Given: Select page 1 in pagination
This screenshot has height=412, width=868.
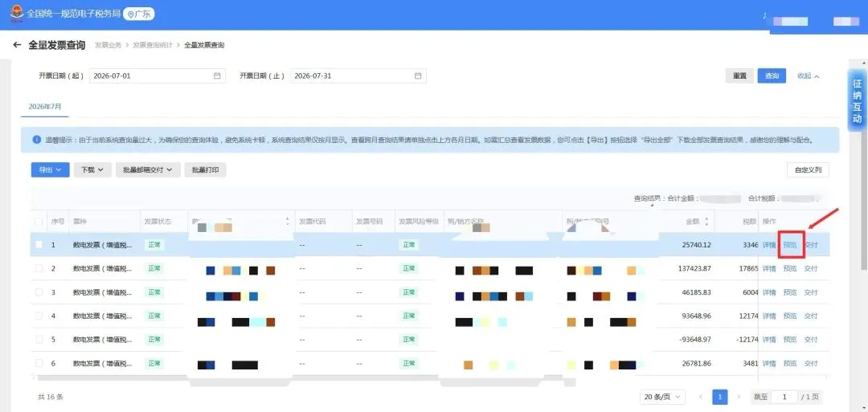Looking at the screenshot, I should point(719,397).
